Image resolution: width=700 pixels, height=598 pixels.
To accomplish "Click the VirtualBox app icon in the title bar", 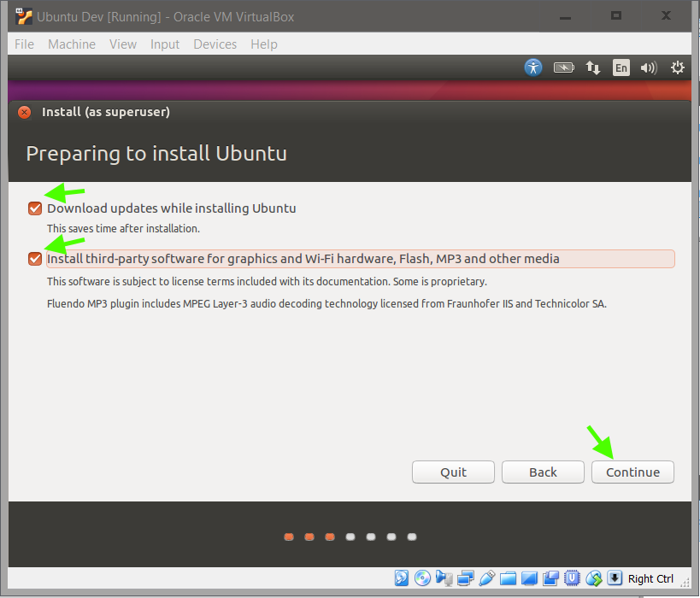I will pyautogui.click(x=24, y=16).
